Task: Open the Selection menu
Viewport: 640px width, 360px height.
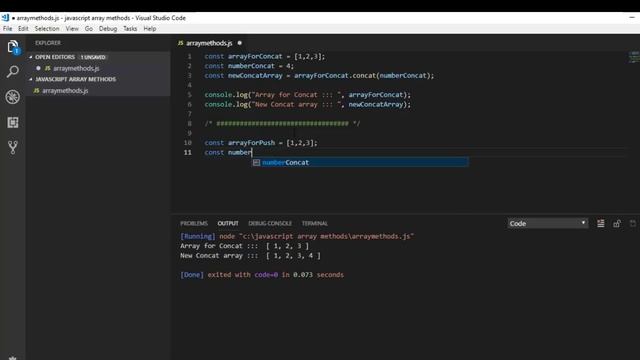Action: pos(47,29)
